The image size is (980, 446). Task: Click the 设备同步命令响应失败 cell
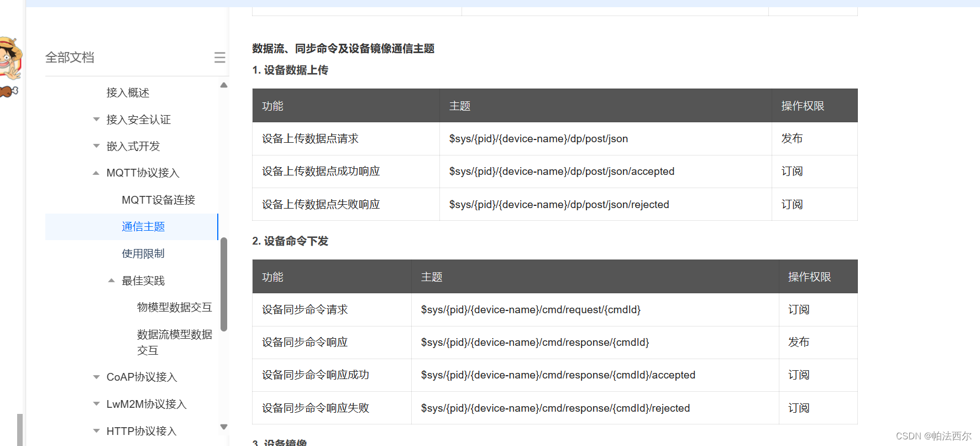tap(332, 408)
